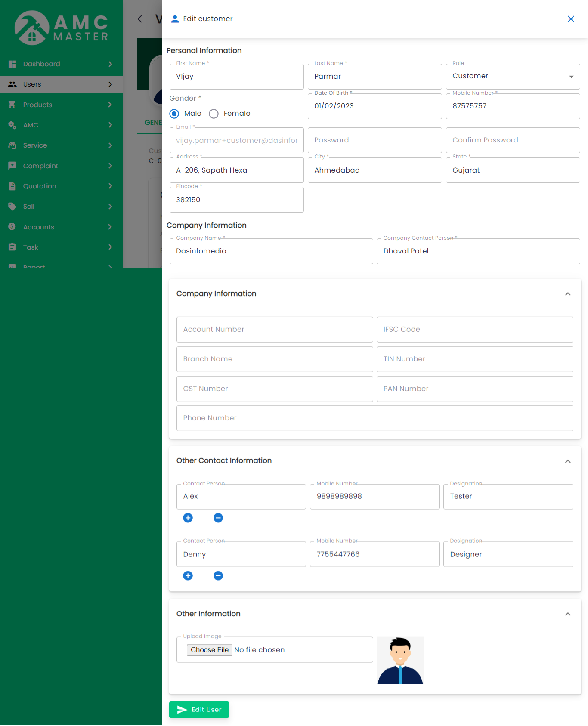The width and height of the screenshot is (588, 726).
Task: Click the back arrow icon
Action: coord(141,19)
